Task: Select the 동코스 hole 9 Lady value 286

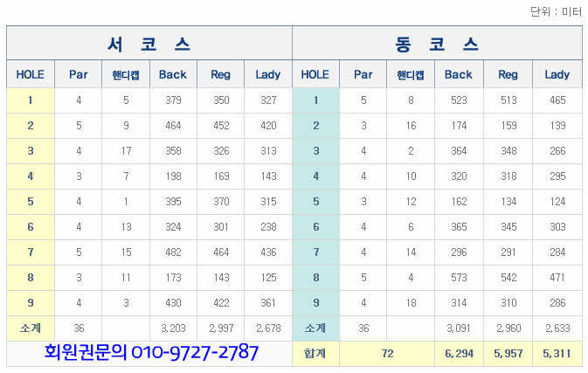Action: (x=557, y=303)
